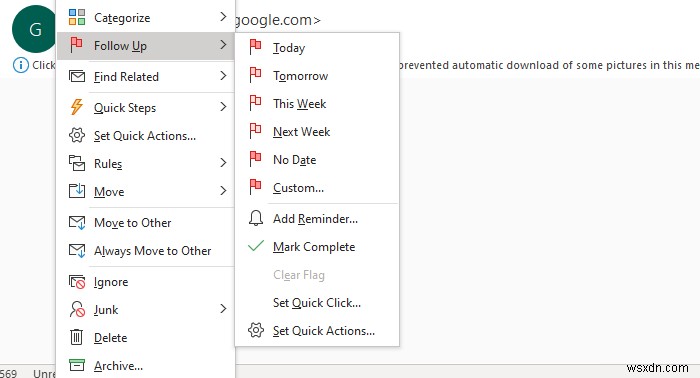
Task: Click the Always Move to Other icon
Action: point(77,250)
